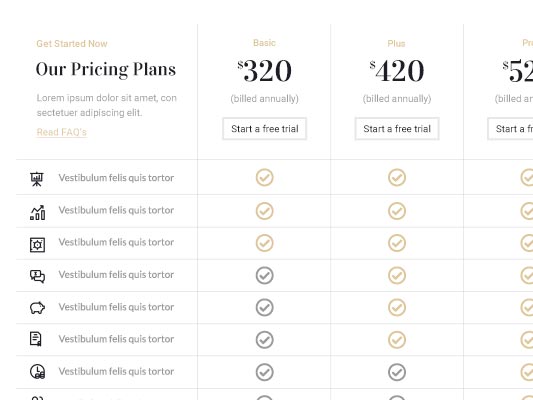
Task: Click the growth bar chart icon
Action: pyautogui.click(x=37, y=212)
